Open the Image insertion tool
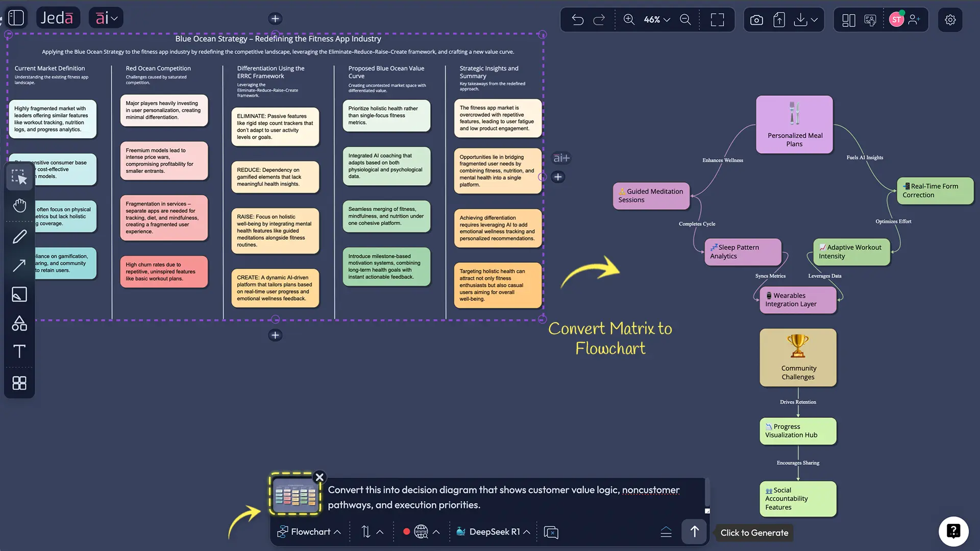The image size is (980, 551). tap(19, 294)
